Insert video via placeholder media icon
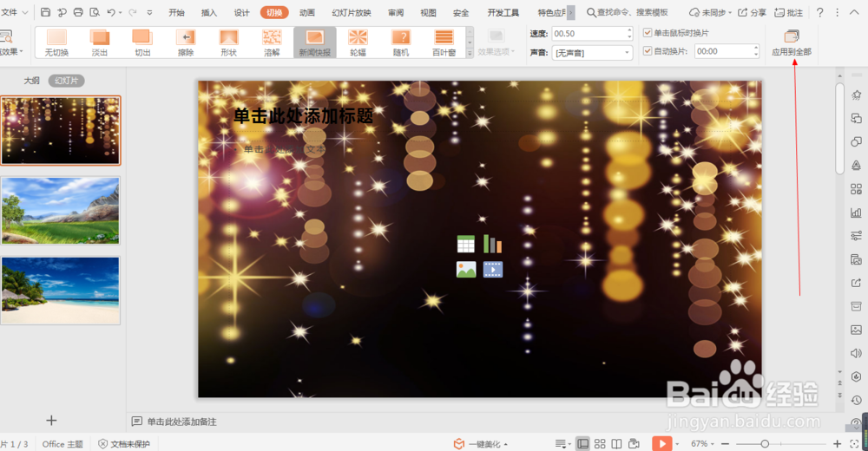Viewport: 868px width, 451px height. (x=493, y=270)
